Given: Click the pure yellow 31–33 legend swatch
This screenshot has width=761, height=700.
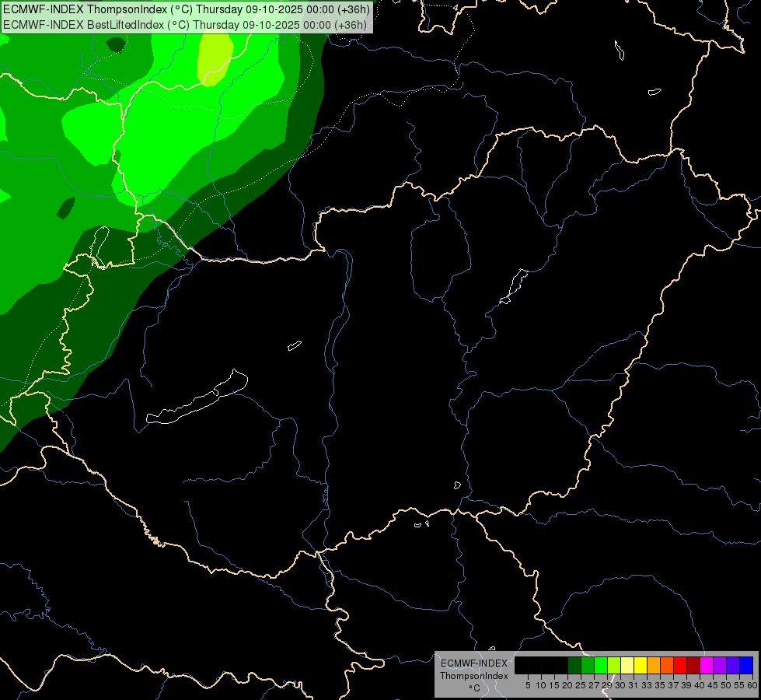Looking at the screenshot, I should pyautogui.click(x=641, y=665).
